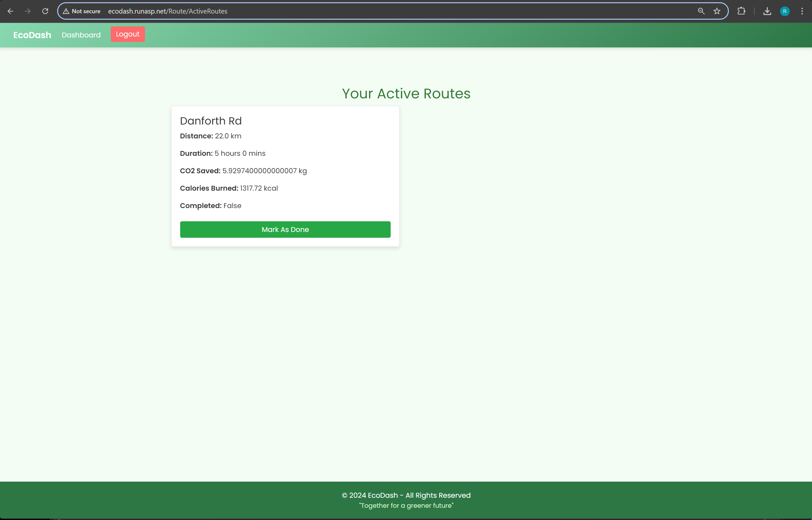Navigate to the Dashboard nav item
This screenshot has width=812, height=520.
pos(81,35)
